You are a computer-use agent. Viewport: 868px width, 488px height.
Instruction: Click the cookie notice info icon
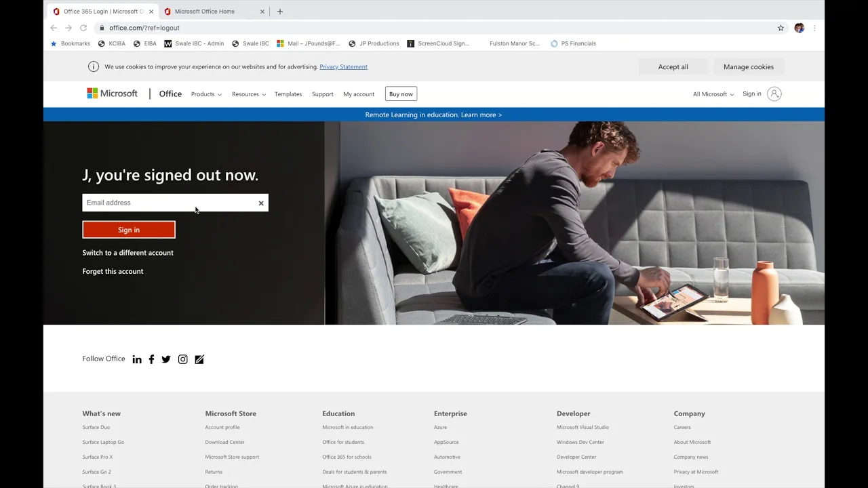pos(94,66)
